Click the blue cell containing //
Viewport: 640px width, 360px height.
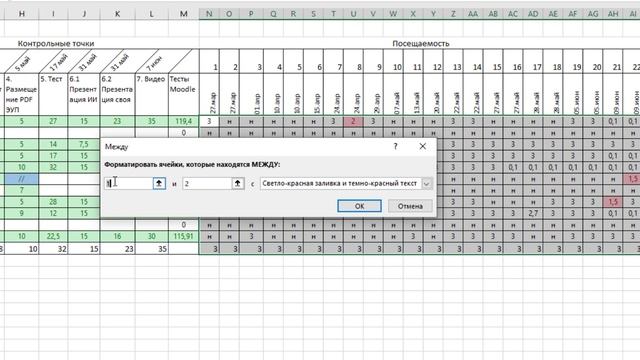[x=22, y=179]
